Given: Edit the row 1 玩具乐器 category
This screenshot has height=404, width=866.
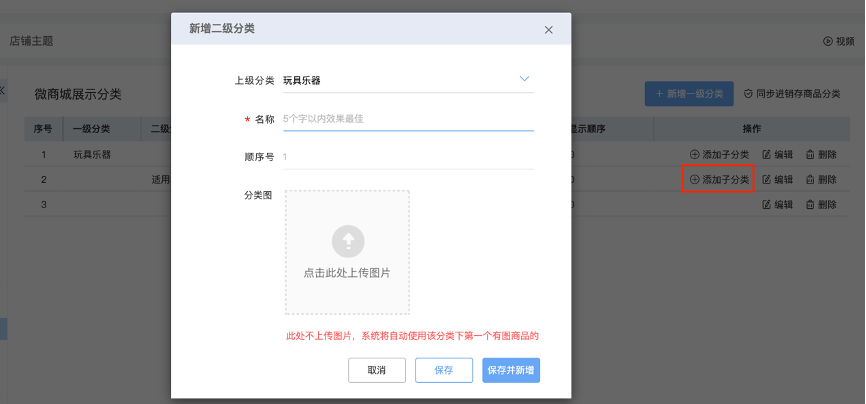Looking at the screenshot, I should click(777, 155).
